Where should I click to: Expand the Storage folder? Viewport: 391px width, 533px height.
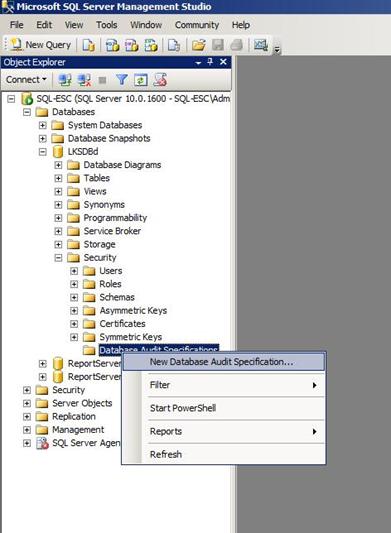(58, 245)
